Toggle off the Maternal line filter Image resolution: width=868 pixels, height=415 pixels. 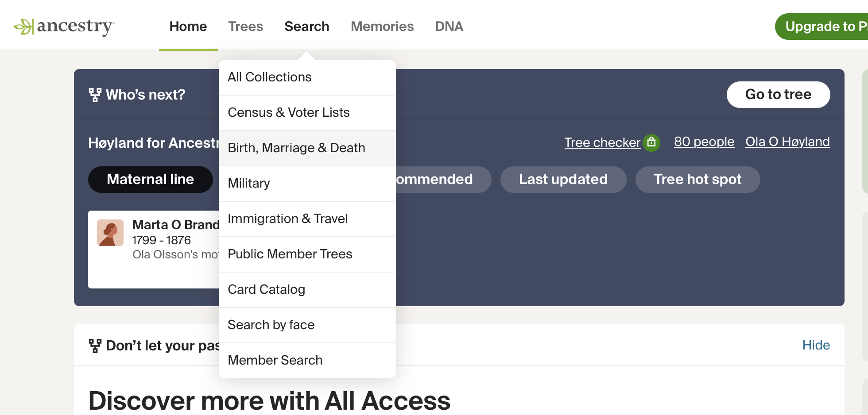150,179
